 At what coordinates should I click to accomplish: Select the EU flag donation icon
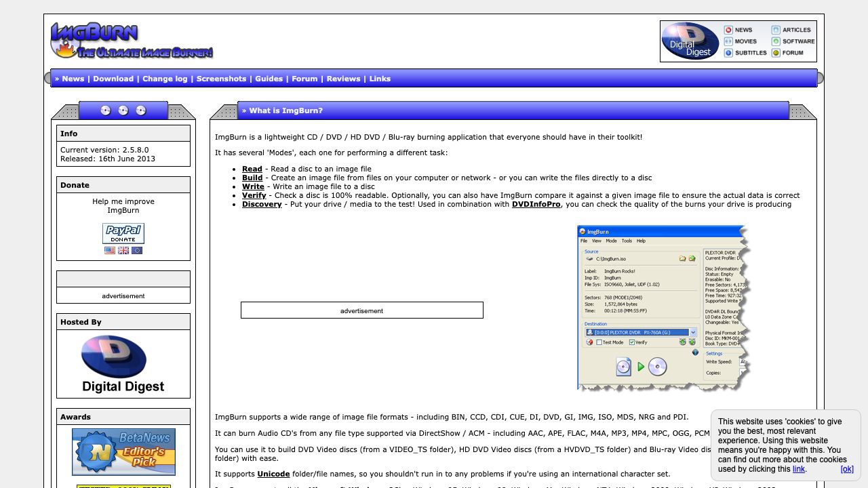[x=137, y=250]
